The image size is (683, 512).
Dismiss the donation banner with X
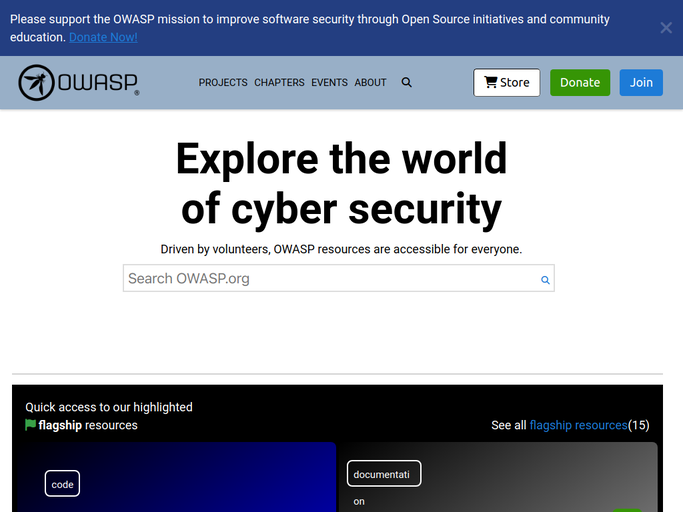click(x=666, y=28)
